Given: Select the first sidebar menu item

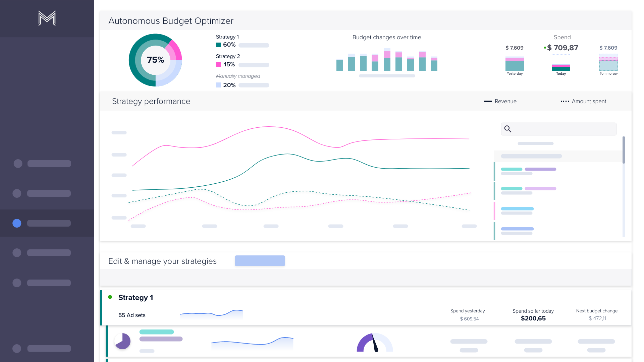Looking at the screenshot, I should (x=43, y=164).
